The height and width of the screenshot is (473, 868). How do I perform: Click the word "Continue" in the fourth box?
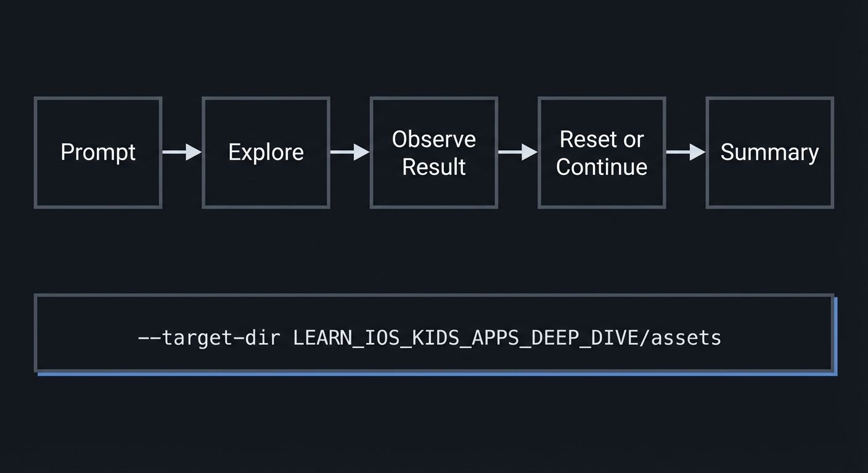coord(602,167)
